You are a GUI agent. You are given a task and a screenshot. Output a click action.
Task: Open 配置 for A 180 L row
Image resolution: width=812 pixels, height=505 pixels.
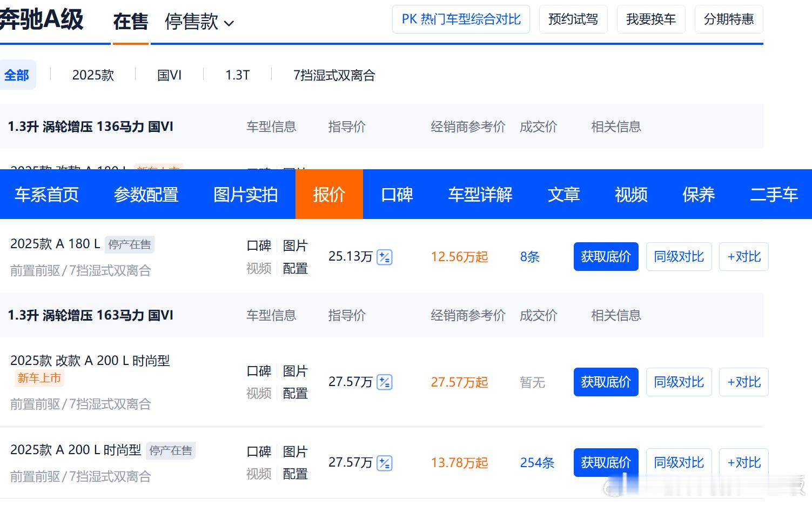tap(296, 269)
